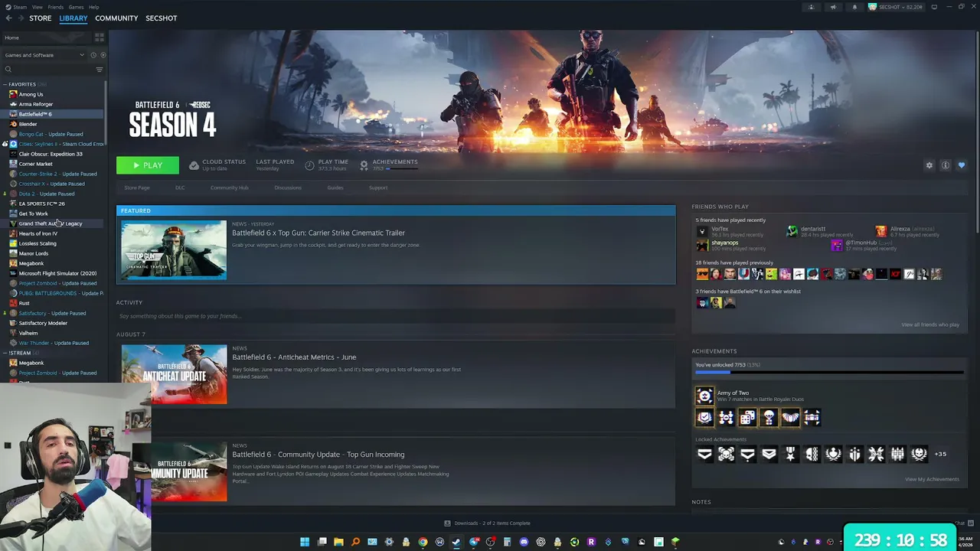Toggle the ready-to-play filter icon
Screen dimensions: 980x551
103,55
